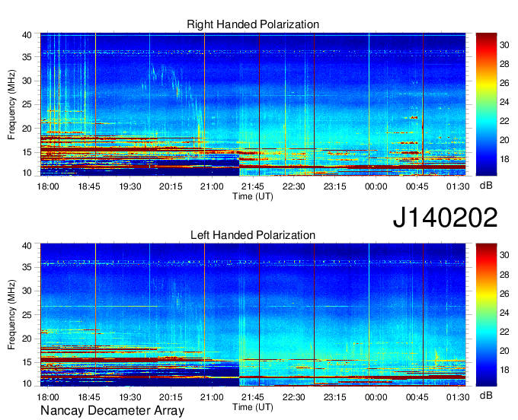The image size is (518, 420).
Task: Click the 22 dB value on the lower color bar
Action: click(504, 332)
